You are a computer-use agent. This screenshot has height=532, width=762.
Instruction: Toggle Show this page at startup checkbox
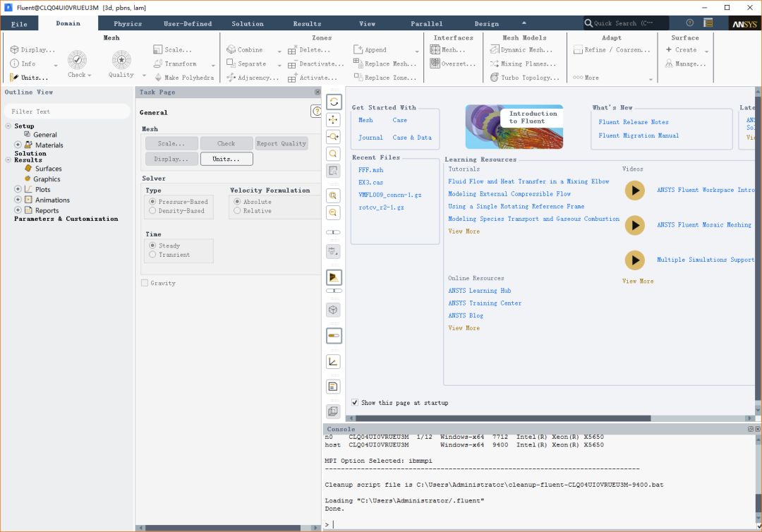pyautogui.click(x=355, y=403)
